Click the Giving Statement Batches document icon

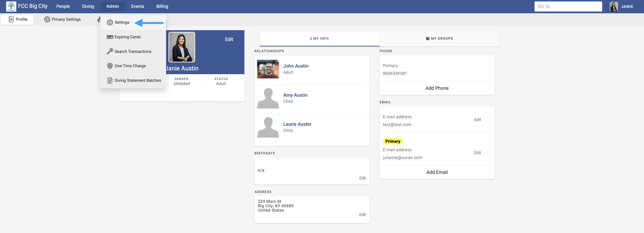pos(110,80)
